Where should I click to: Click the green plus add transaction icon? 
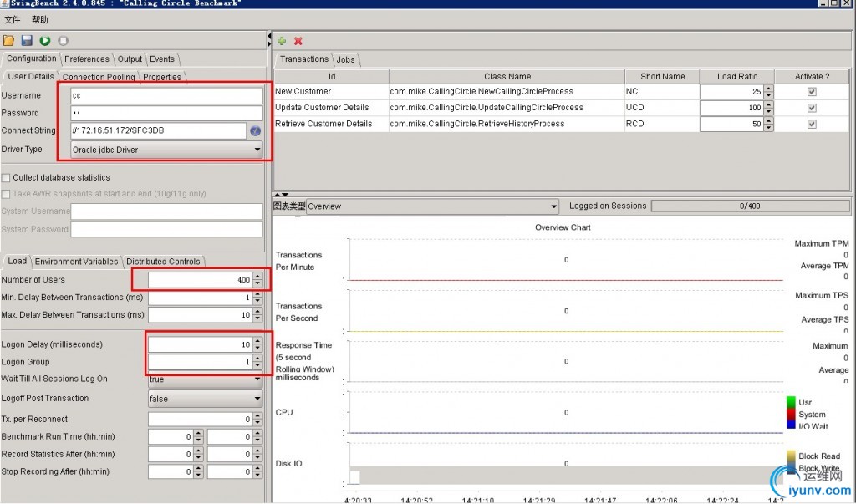[x=282, y=40]
